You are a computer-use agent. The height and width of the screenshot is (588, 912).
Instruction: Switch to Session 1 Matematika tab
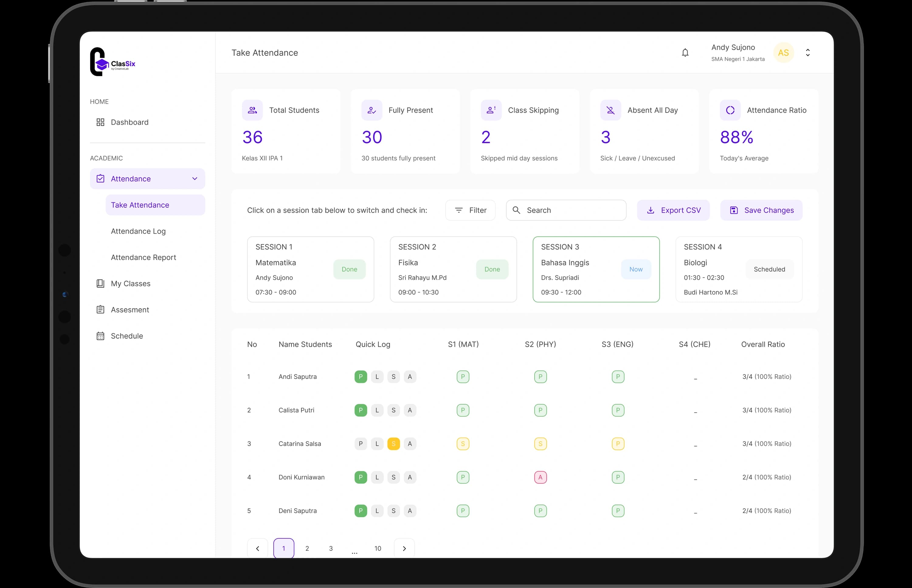310,270
